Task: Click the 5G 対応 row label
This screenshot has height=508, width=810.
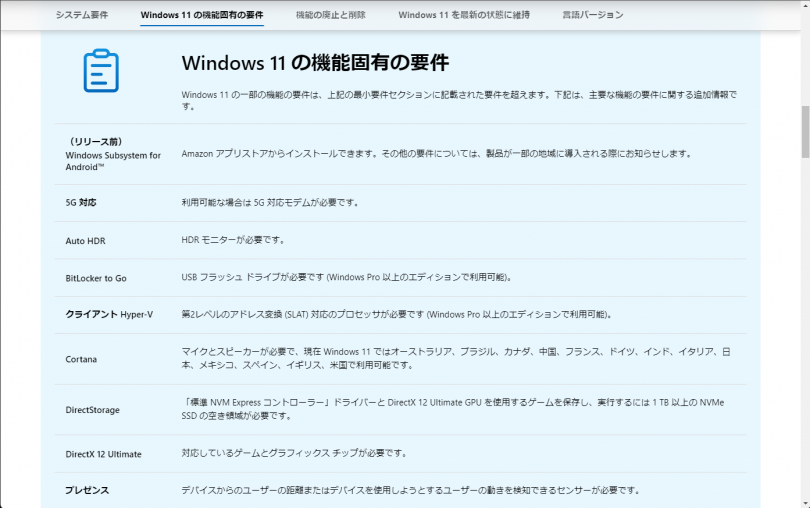Action: click(81, 203)
